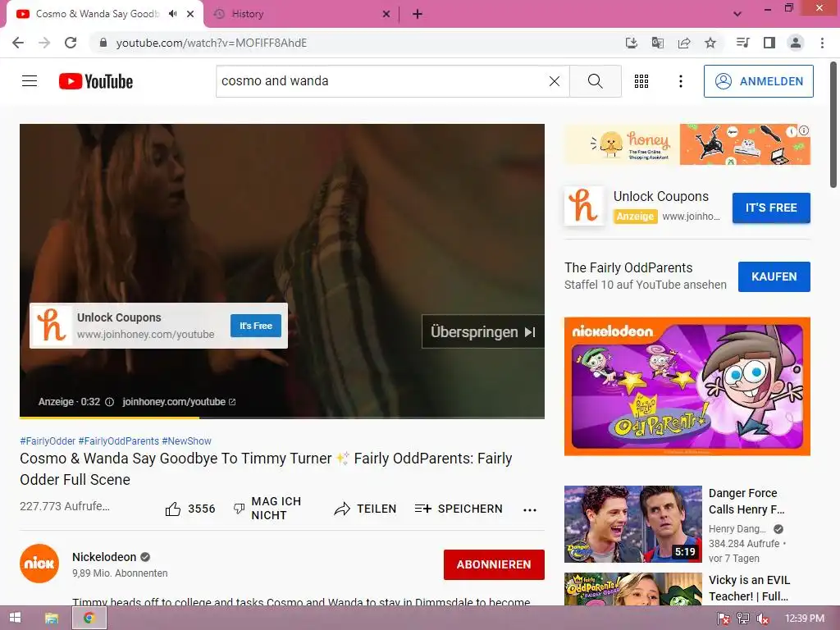840x630 pixels.
Task: Open ad info icon on honey banner
Action: coord(804,130)
